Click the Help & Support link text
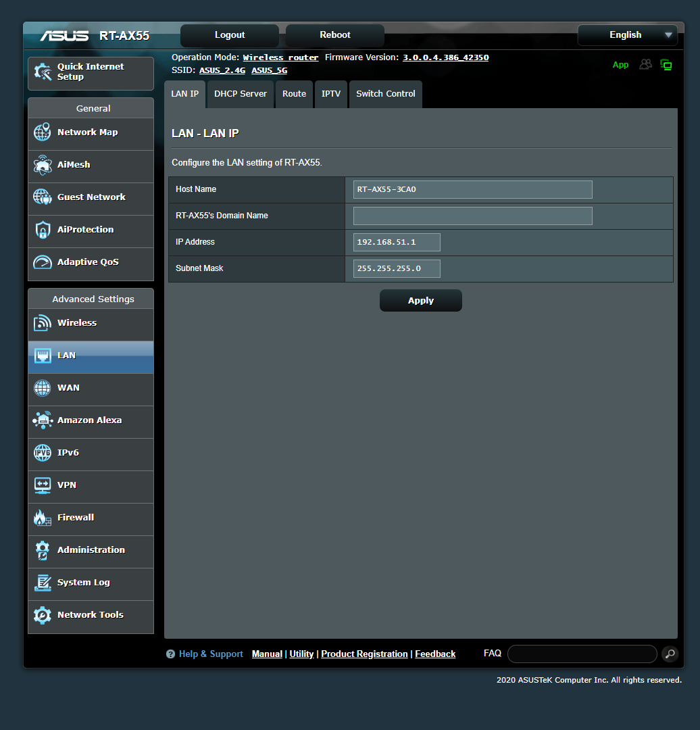This screenshot has height=730, width=700. 211,654
